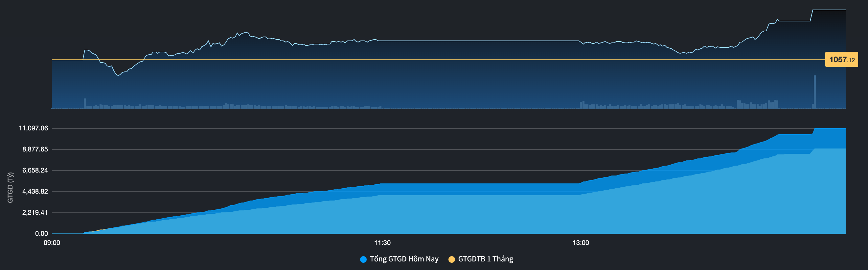Screen dimensions: 868x270
Task: Click the 8,877.65 y-axis value
Action: 35,149
